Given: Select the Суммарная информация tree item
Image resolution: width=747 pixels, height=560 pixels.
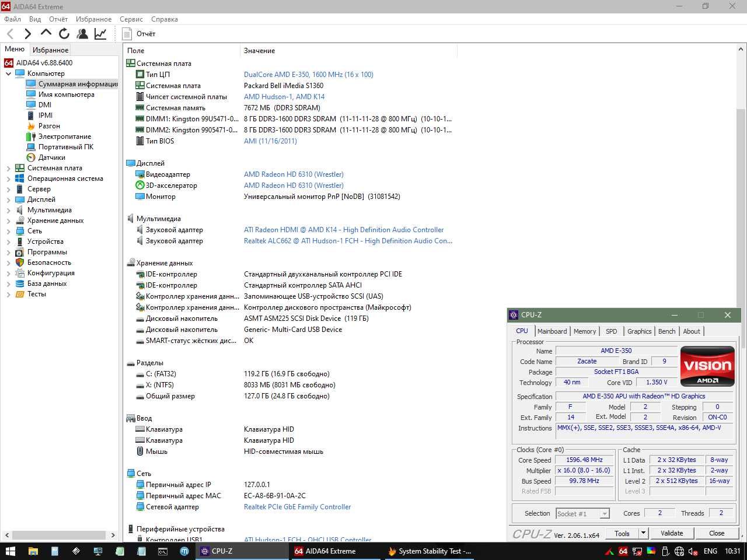Looking at the screenshot, I should pyautogui.click(x=77, y=84).
